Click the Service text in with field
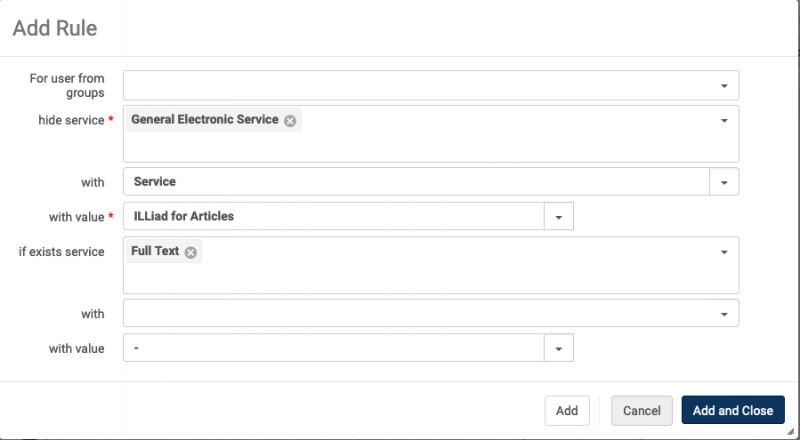Screen dimensions: 800x440 pos(155,182)
